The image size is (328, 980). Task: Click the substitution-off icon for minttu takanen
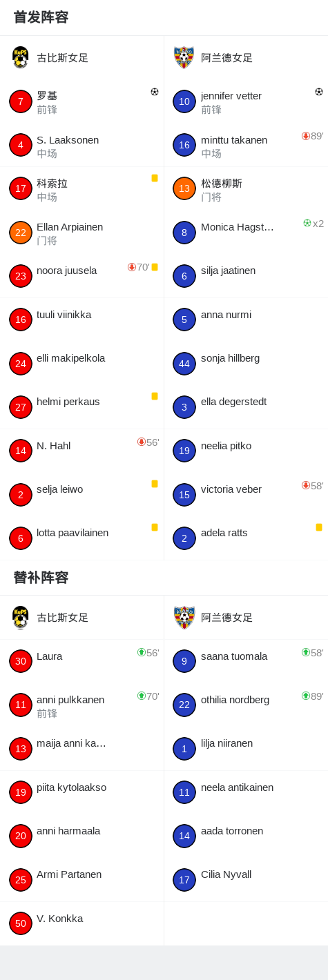coord(306,136)
